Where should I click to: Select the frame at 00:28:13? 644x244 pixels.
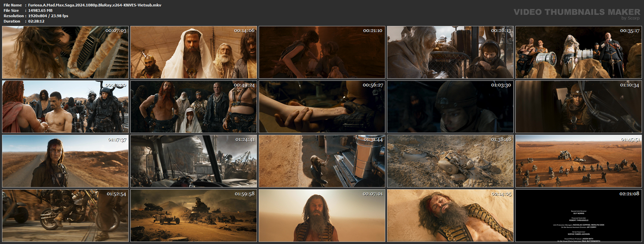[x=450, y=52]
